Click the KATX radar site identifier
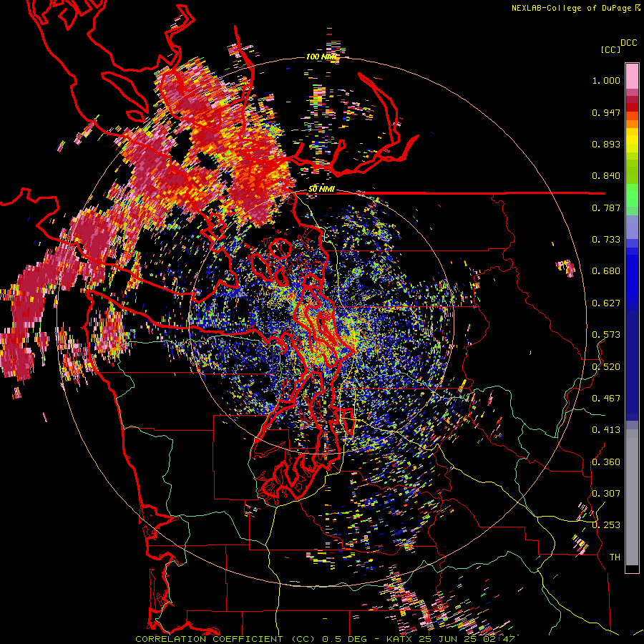This screenshot has width=644, height=644. (399, 639)
